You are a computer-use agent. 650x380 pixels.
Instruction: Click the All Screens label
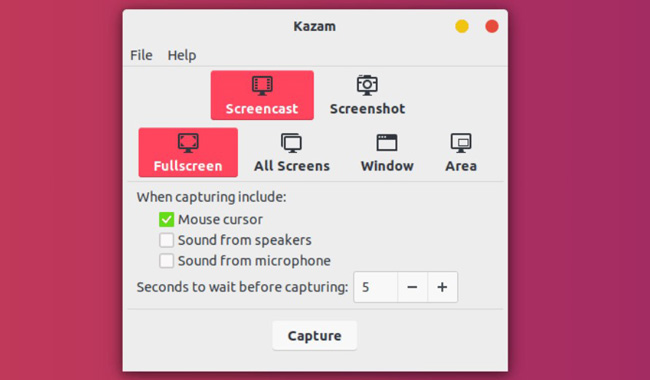pyautogui.click(x=292, y=166)
